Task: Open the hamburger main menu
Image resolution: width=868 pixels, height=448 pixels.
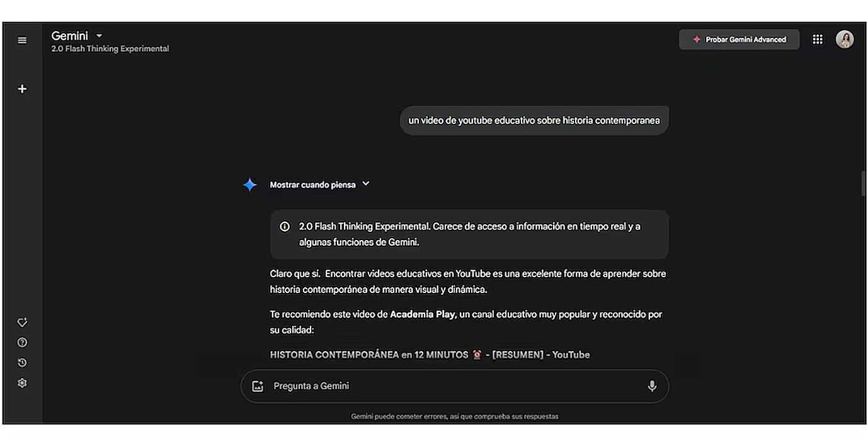Action: 22,40
